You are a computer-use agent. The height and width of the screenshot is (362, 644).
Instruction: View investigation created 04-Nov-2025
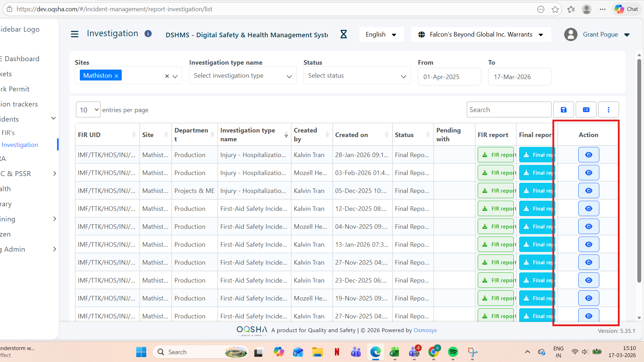(x=588, y=226)
